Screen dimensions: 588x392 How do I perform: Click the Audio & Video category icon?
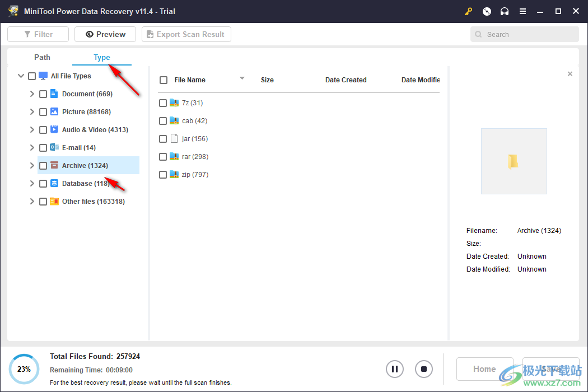click(54, 129)
